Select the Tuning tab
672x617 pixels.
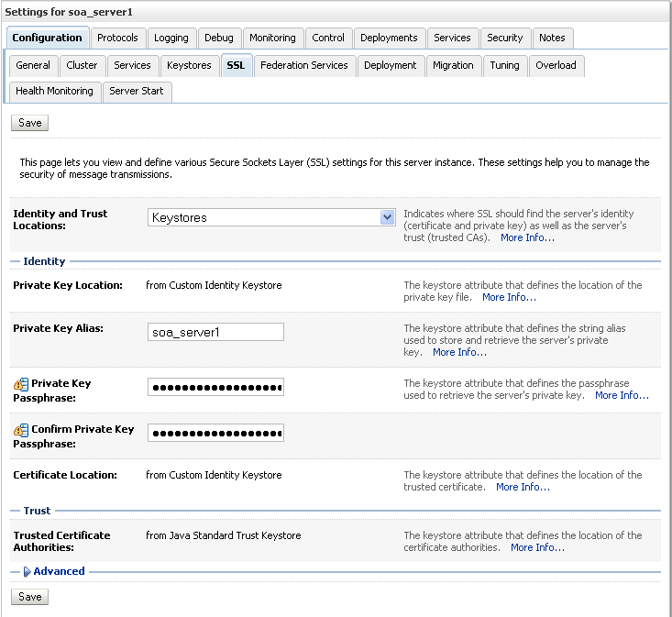point(504,65)
